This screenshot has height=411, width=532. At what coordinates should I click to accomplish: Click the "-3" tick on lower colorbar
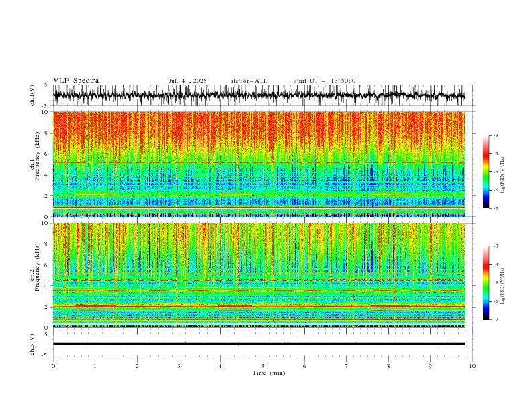point(496,246)
